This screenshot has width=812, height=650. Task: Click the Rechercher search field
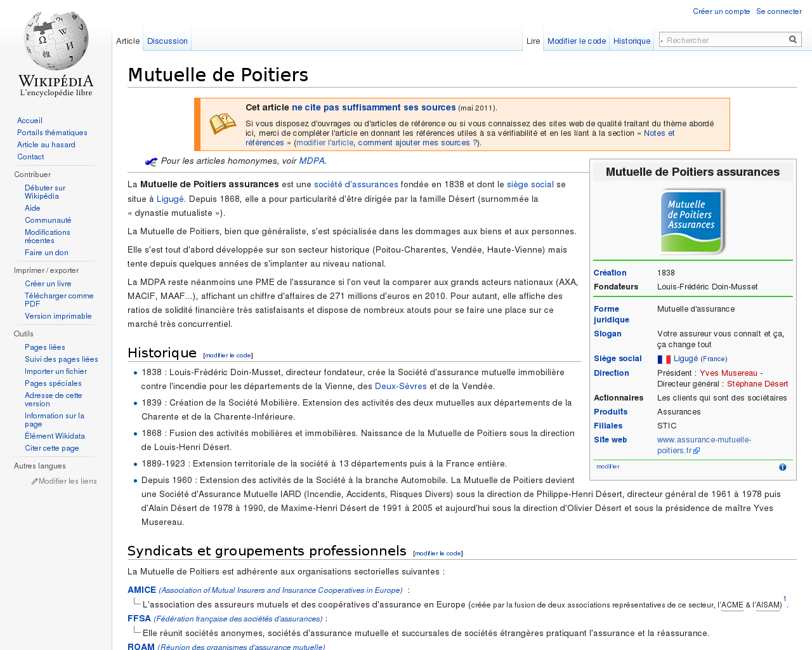[723, 40]
